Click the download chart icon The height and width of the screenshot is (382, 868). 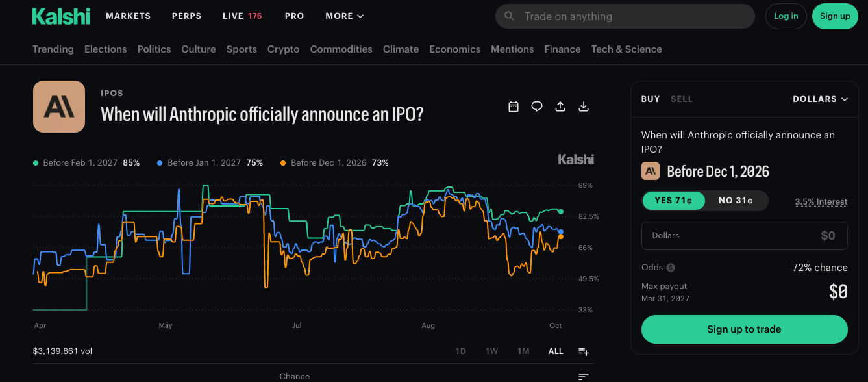tap(584, 107)
